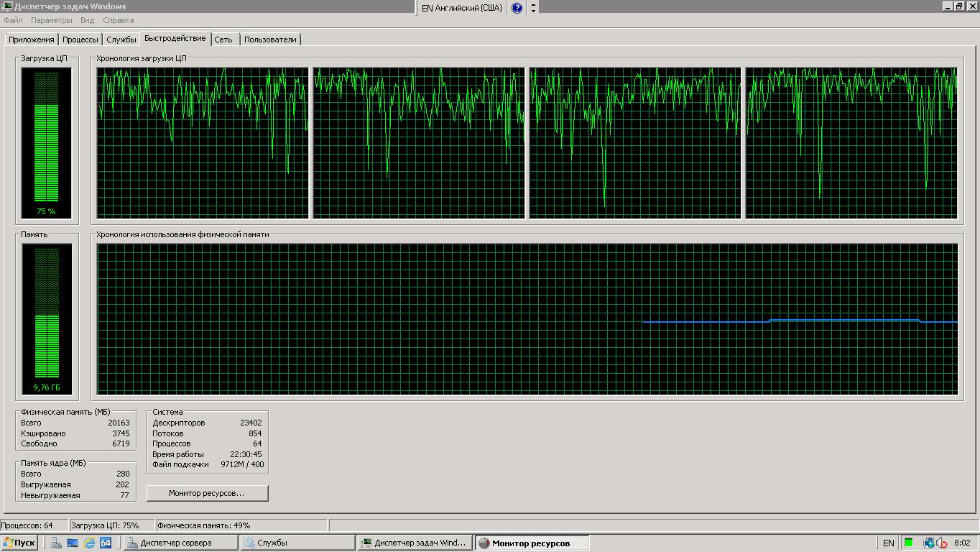Click status bar Физическая память: 49%
The image size is (980, 552).
(x=241, y=525)
